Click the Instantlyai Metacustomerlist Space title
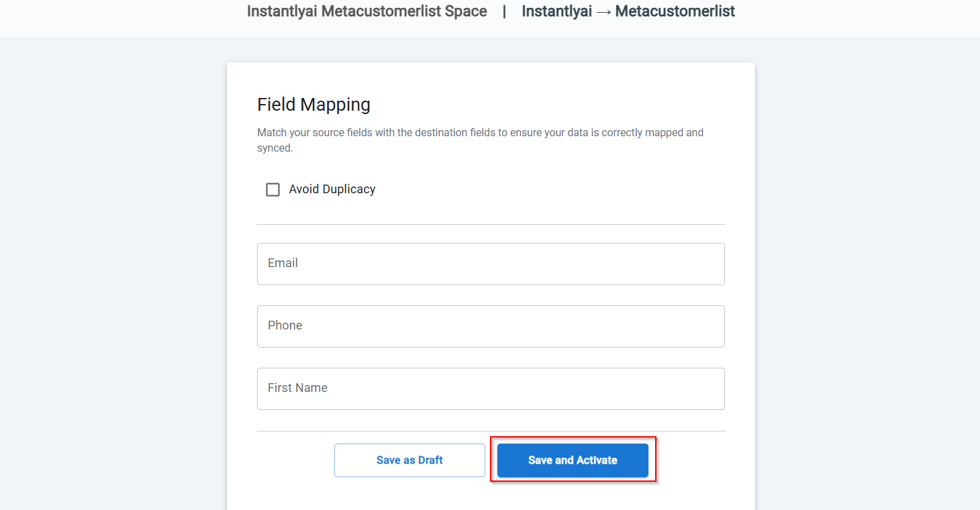 (366, 11)
